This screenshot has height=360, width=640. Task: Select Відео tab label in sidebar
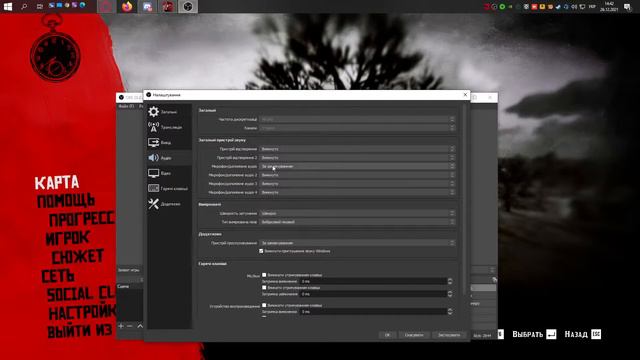(166, 173)
